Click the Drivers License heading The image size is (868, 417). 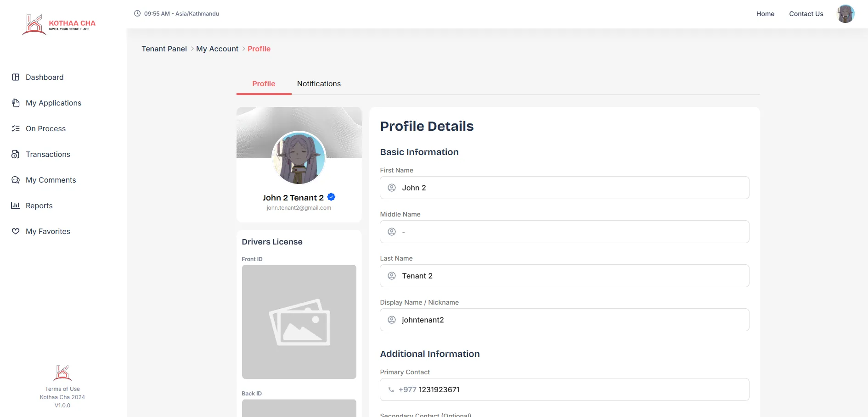(x=272, y=242)
